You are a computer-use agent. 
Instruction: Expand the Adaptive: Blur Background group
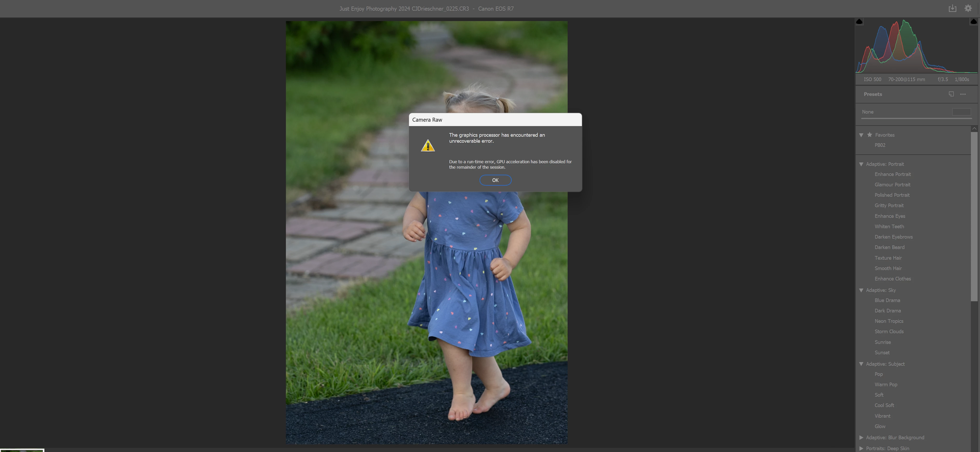tap(861, 437)
